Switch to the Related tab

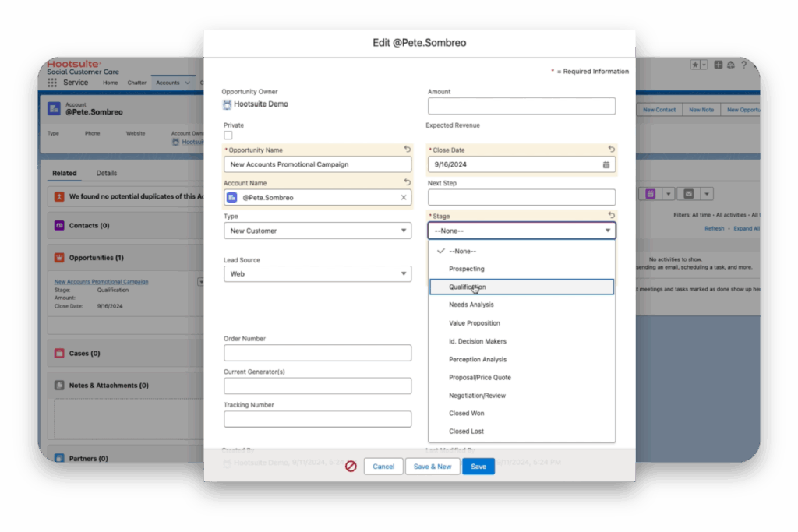pos(65,173)
